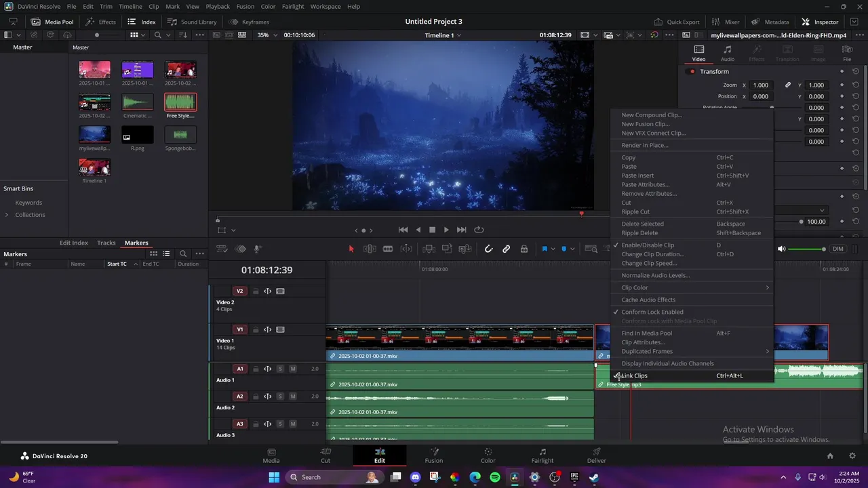The width and height of the screenshot is (868, 488).
Task: Open the Sound Library panel
Action: (x=192, y=22)
